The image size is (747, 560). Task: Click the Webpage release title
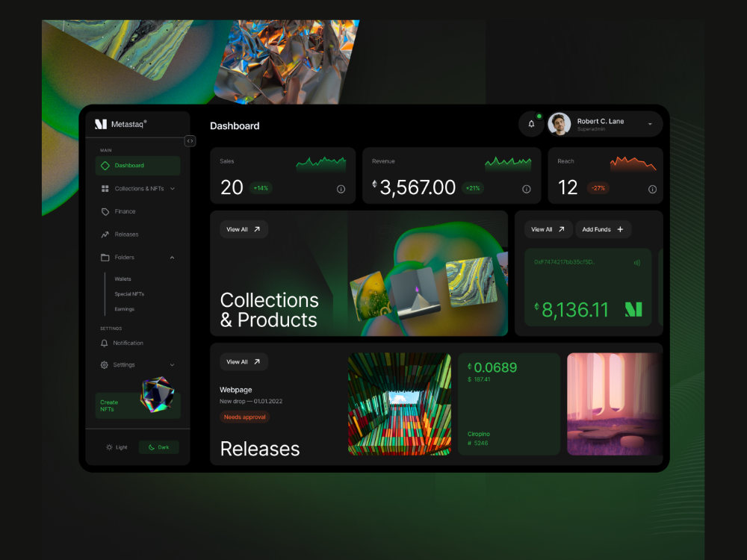point(236,390)
